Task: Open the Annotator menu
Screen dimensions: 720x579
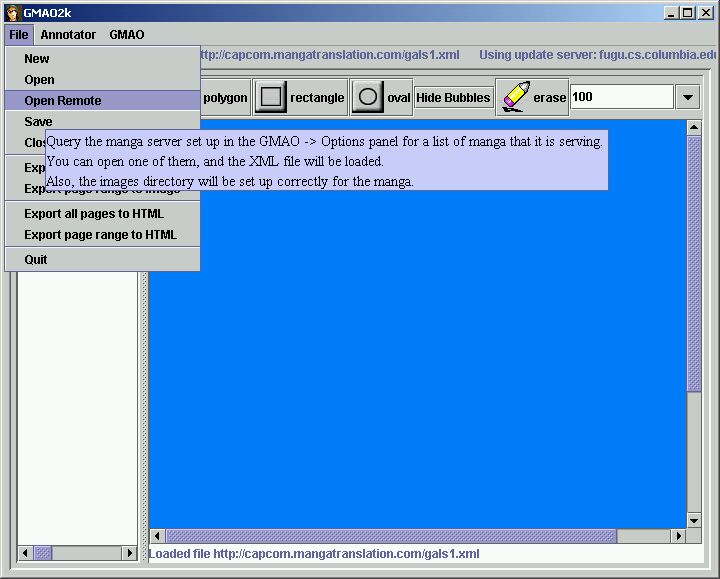Action: (68, 34)
